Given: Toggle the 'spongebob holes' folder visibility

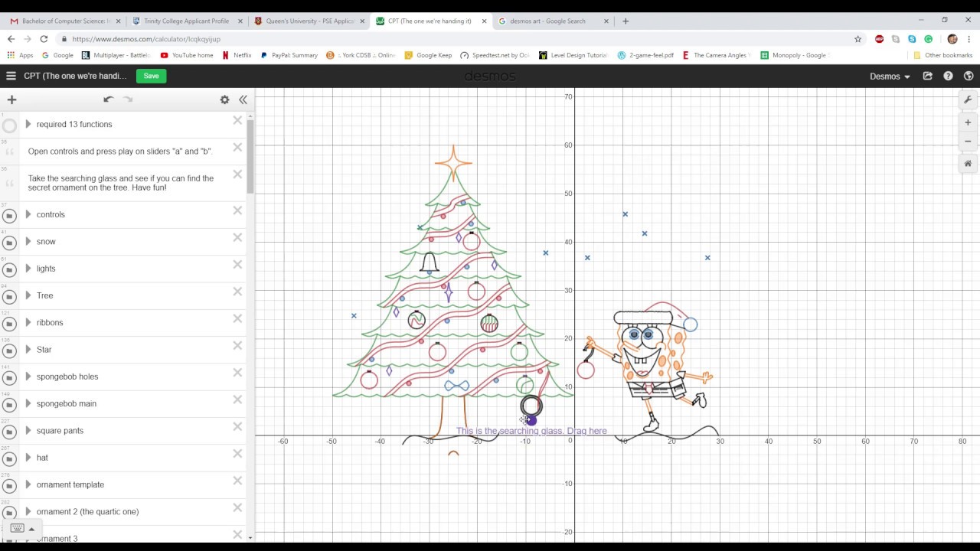Looking at the screenshot, I should click(x=9, y=378).
